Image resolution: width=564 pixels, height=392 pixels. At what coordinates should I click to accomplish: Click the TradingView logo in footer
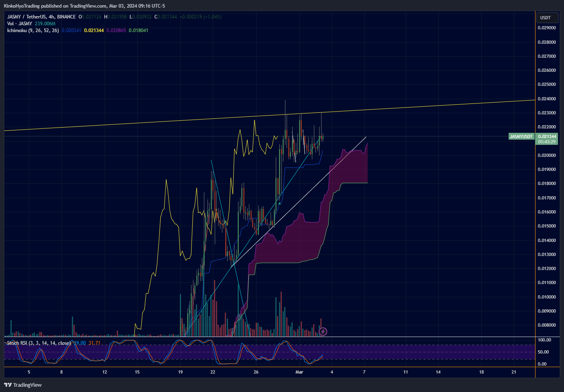(x=23, y=385)
